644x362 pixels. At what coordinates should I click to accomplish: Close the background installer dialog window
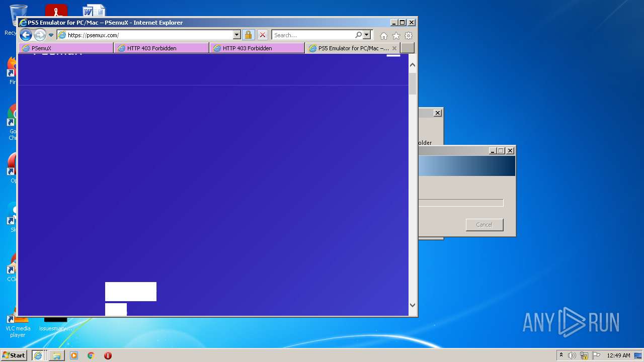[x=510, y=151]
